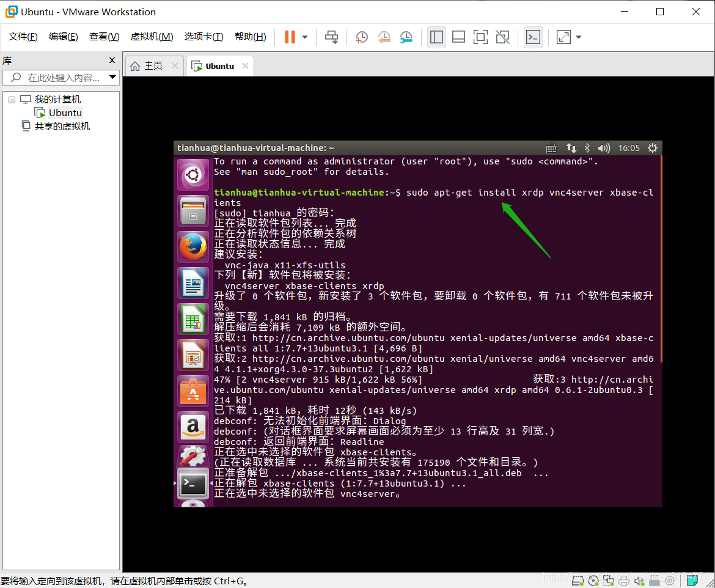Enter full screen mode
Screen dimensions: 715x588
point(480,37)
